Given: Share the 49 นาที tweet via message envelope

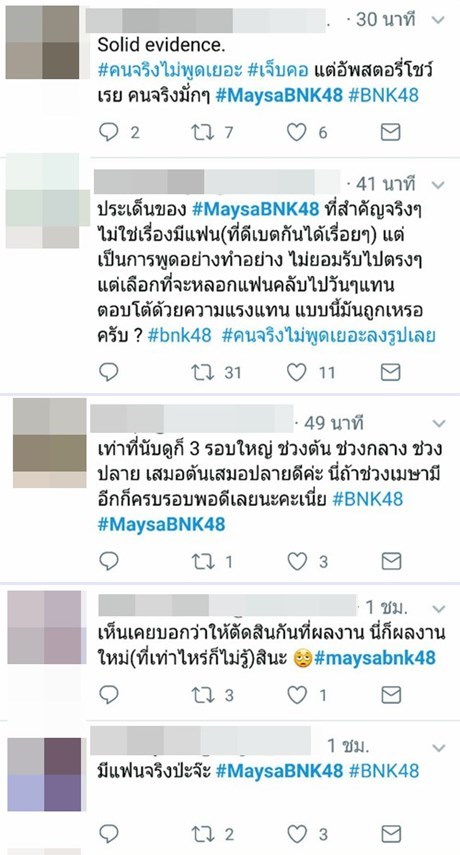Looking at the screenshot, I should point(391,561).
